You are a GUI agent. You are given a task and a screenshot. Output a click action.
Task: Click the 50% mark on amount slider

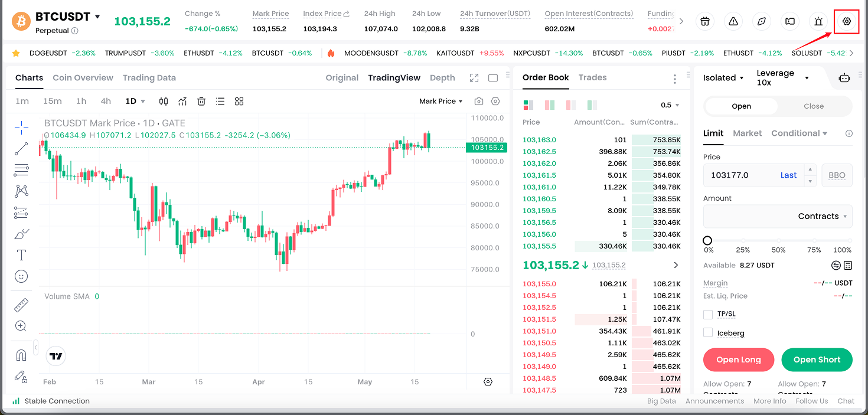778,241
